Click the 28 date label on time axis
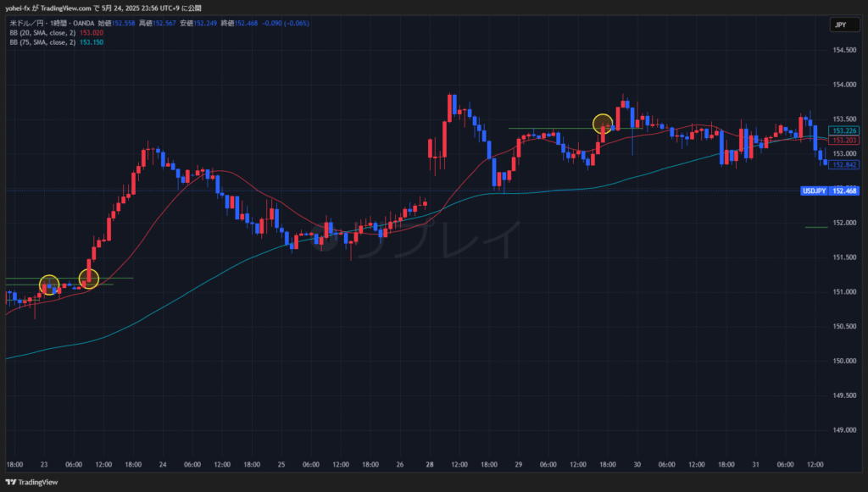This screenshot has height=492, width=868. point(429,465)
